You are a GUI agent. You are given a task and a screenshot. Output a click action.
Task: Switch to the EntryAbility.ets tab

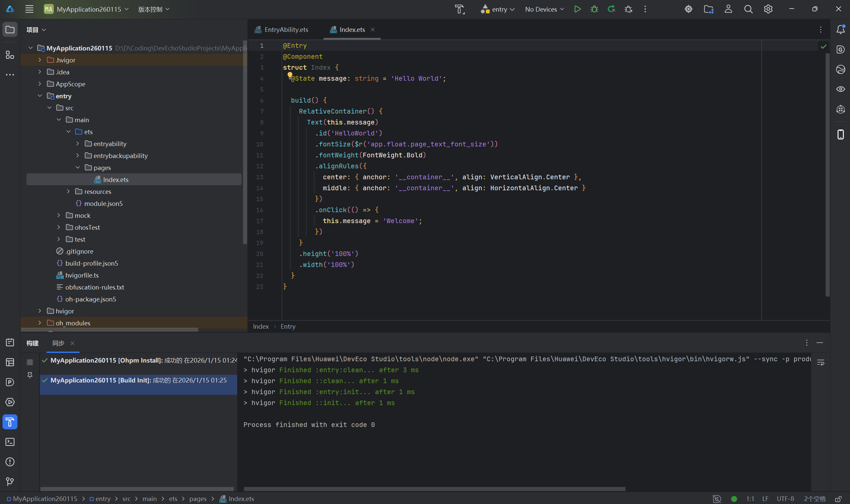(x=286, y=30)
